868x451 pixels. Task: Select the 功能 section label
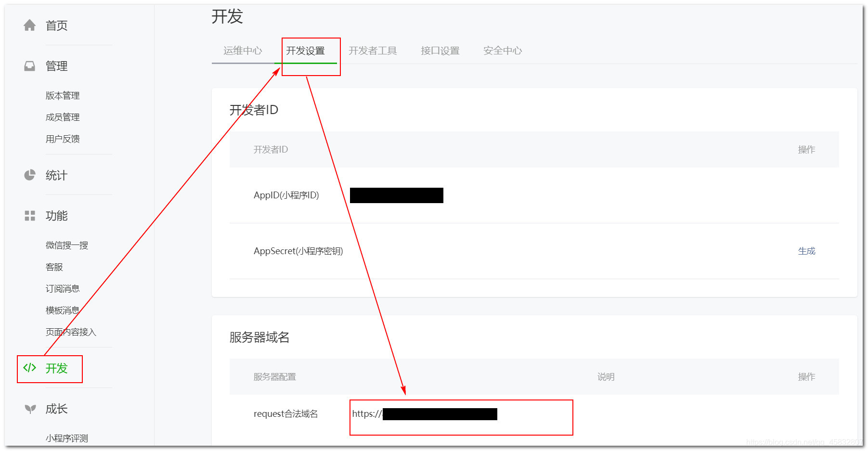point(56,216)
